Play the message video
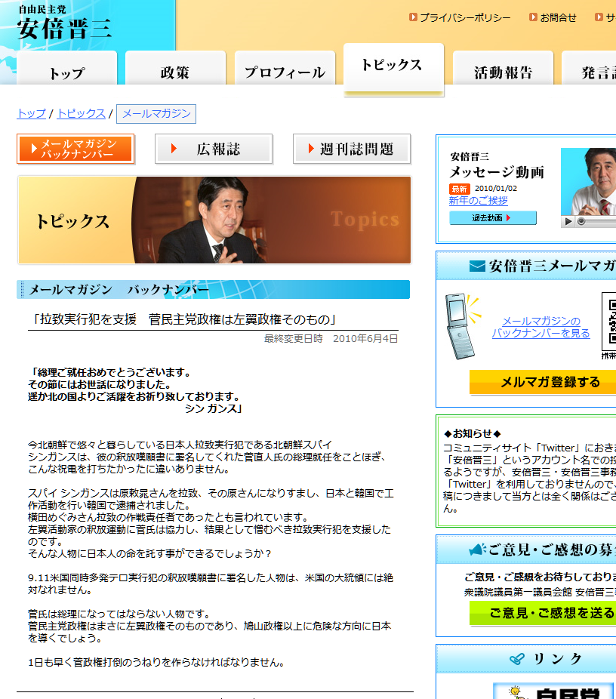616x699 pixels. [568, 221]
